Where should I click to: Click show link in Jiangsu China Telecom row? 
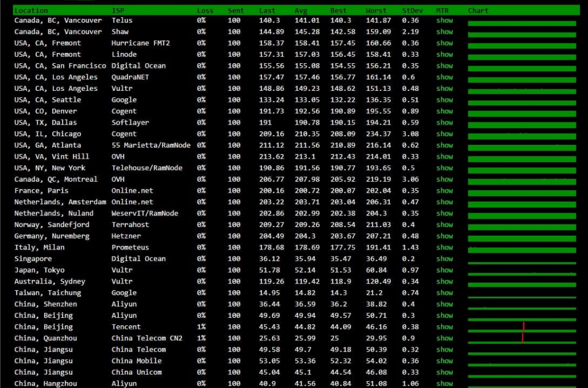(444, 349)
